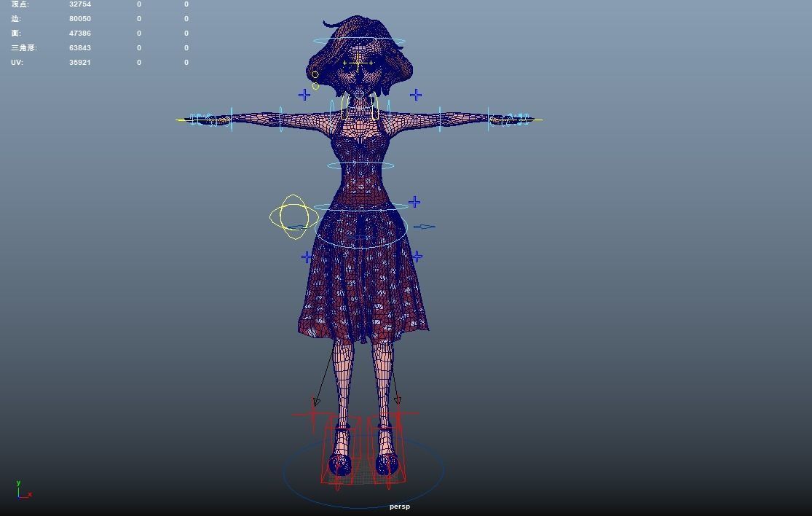Image resolution: width=812 pixels, height=516 pixels.
Task: Select the blue plus control right of the head
Action: pyautogui.click(x=415, y=95)
